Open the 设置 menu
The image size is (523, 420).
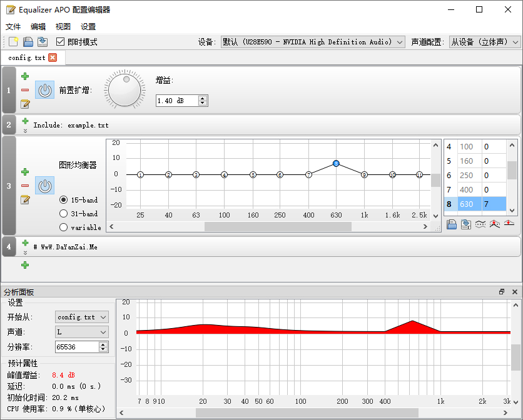point(87,26)
